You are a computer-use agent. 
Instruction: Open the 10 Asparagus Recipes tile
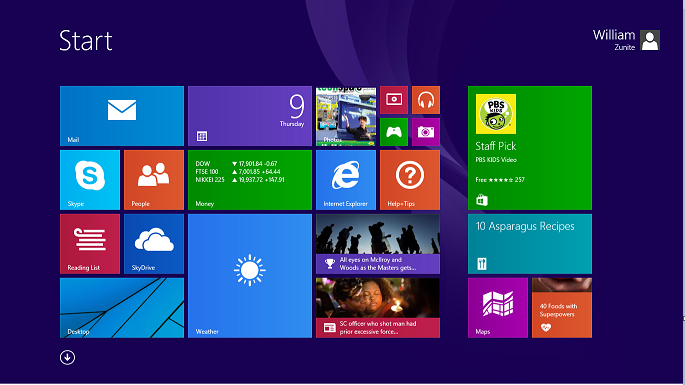point(530,244)
